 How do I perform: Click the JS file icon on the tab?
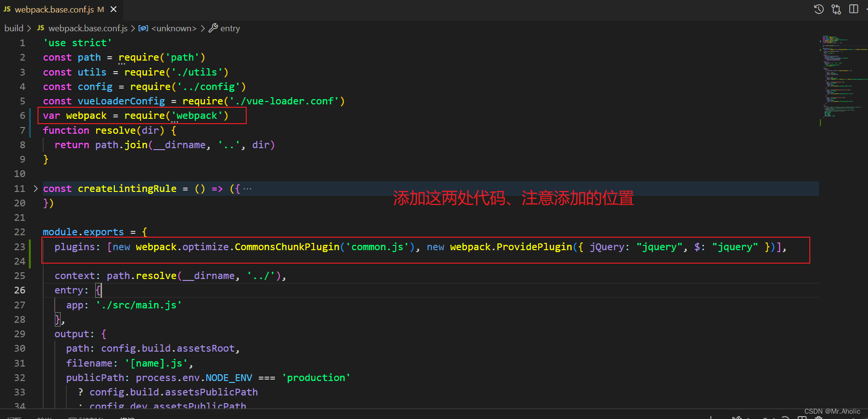click(x=7, y=9)
